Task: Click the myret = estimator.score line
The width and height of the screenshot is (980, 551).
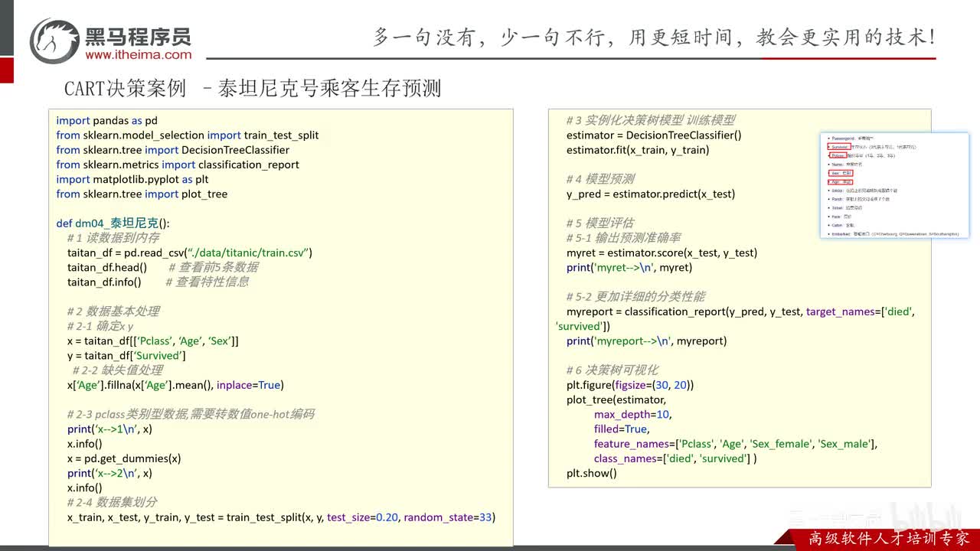Action: point(661,253)
